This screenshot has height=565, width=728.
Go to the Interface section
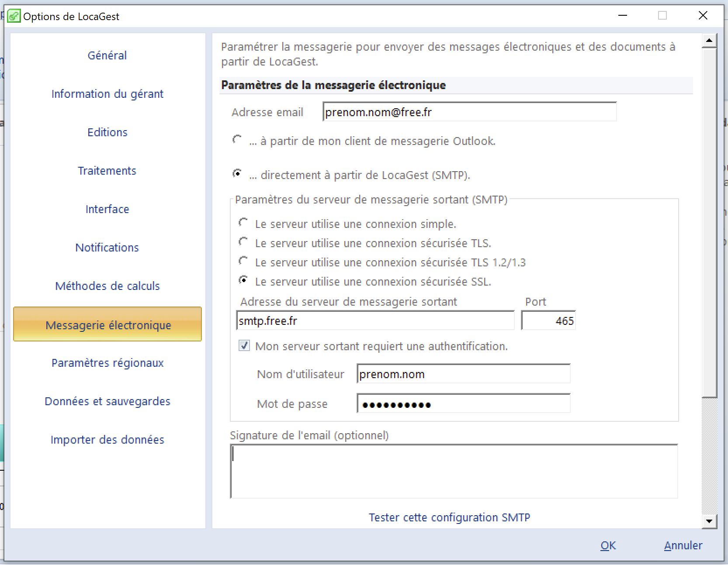coord(107,209)
